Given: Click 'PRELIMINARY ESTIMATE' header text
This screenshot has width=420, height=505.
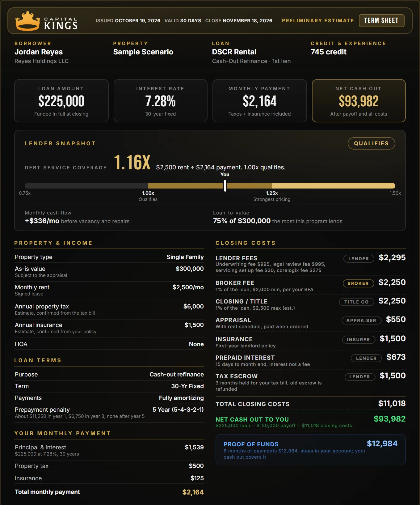Looking at the screenshot, I should [x=318, y=21].
